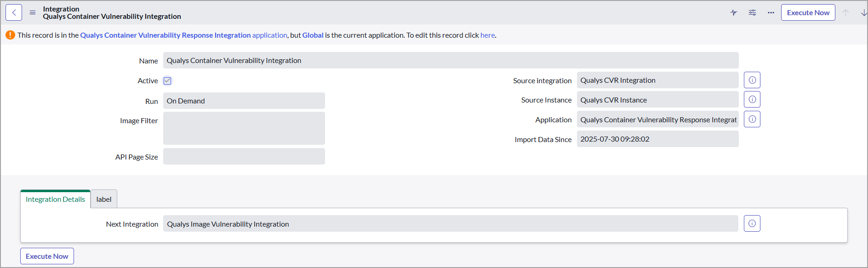The height and width of the screenshot is (268, 868).
Task: Open the activity stream icon
Action: tap(734, 12)
